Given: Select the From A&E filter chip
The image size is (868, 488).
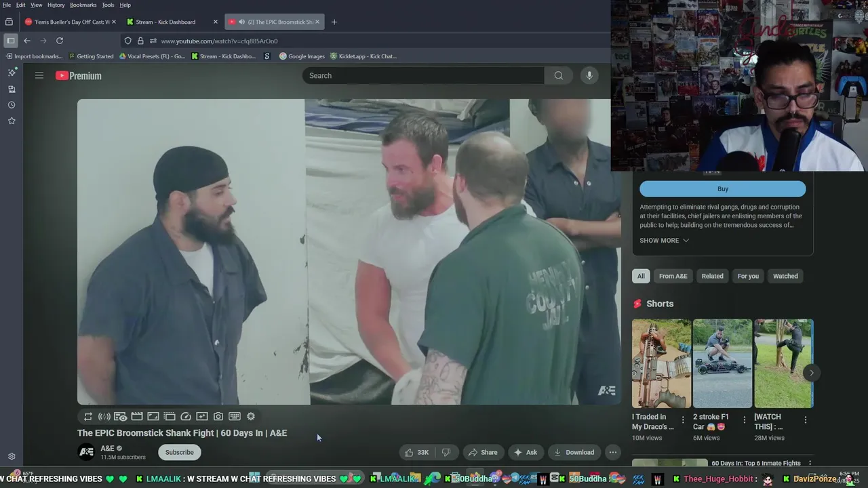Looking at the screenshot, I should [x=673, y=276].
